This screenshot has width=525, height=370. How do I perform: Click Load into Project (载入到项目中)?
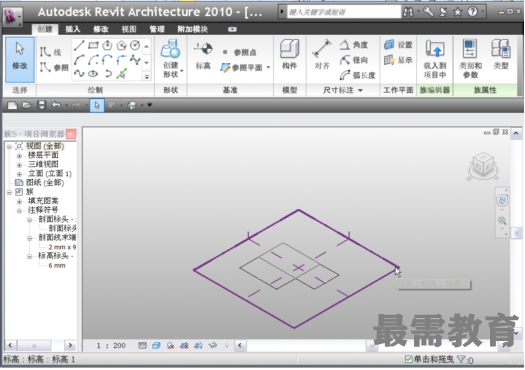pyautogui.click(x=435, y=59)
